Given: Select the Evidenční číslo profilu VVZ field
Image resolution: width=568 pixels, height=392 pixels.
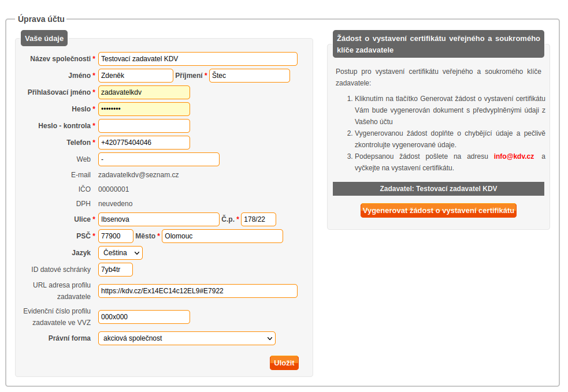Looking at the screenshot, I should (144, 317).
